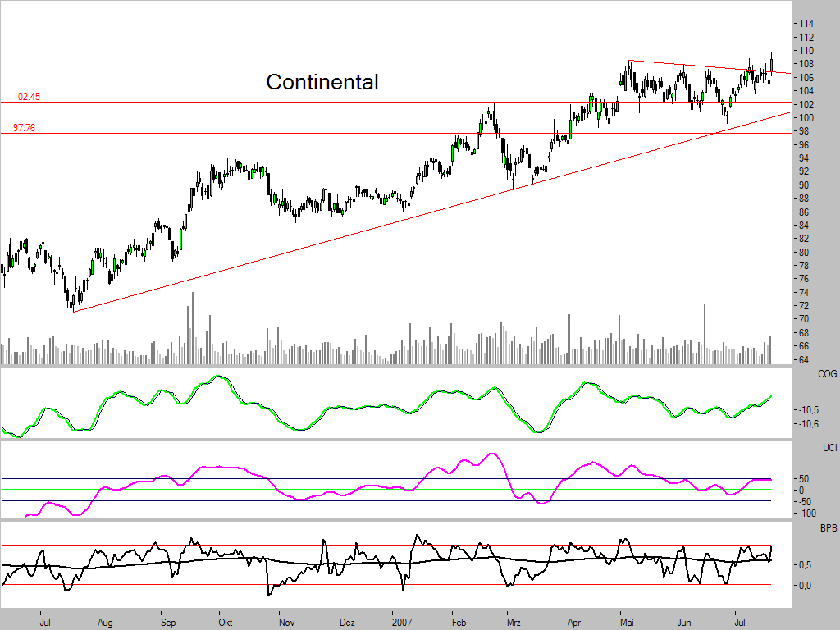The height and width of the screenshot is (630, 840).
Task: Click the -100 level label in UCI panel
Action: click(x=810, y=514)
